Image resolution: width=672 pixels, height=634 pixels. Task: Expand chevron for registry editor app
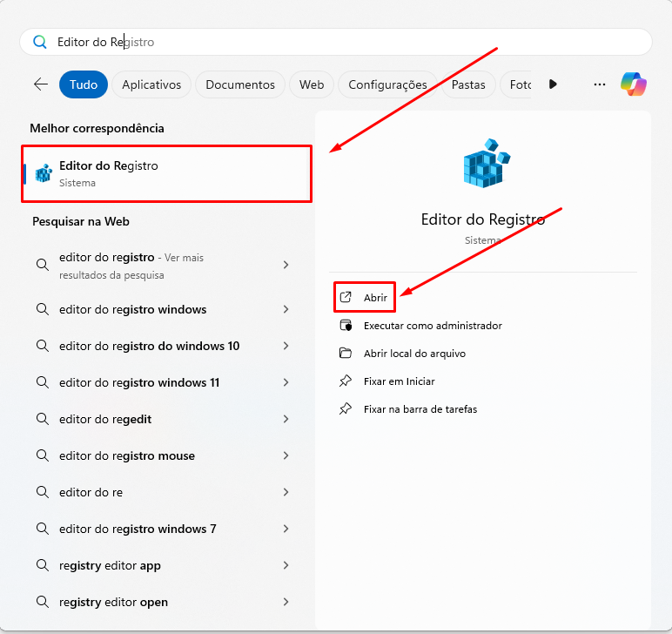[286, 565]
